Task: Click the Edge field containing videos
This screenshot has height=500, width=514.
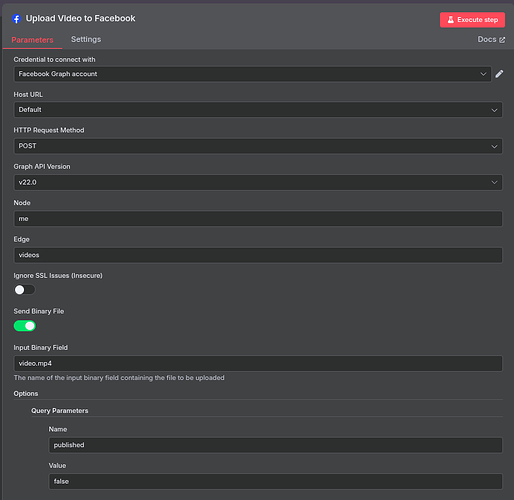Action: [258, 255]
